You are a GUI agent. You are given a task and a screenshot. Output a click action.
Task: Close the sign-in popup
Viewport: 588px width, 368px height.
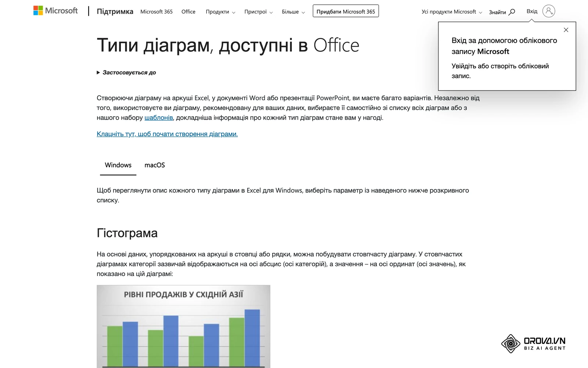point(566,30)
